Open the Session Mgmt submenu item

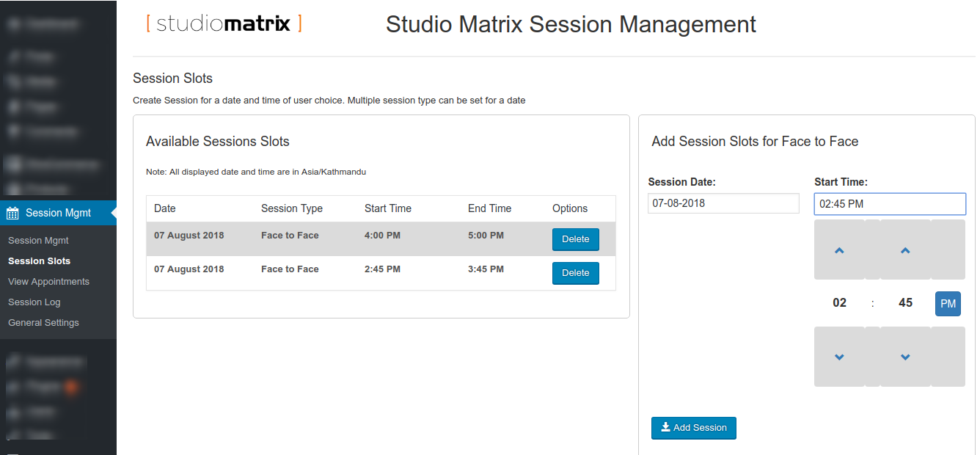[x=38, y=241]
